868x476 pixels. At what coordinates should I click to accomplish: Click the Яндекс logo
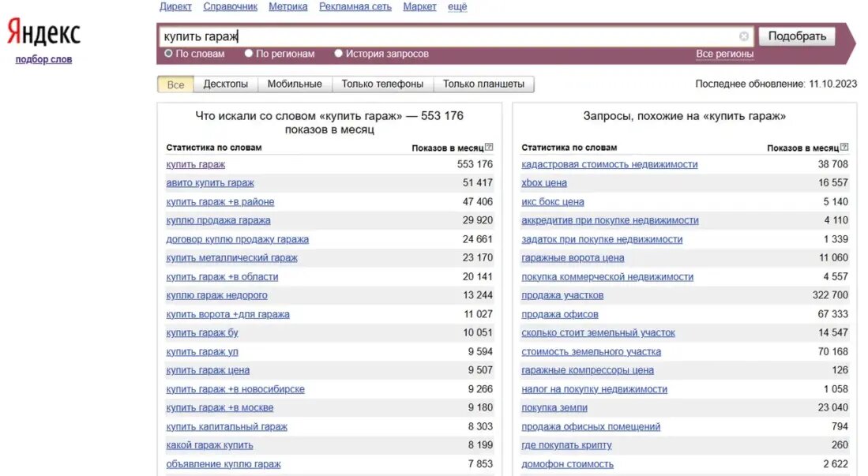click(43, 32)
